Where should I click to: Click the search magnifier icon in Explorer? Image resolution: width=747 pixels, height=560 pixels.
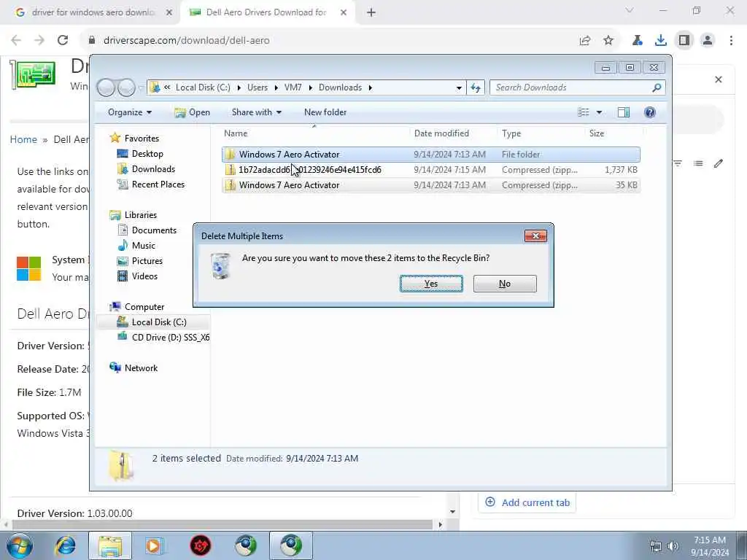(657, 87)
